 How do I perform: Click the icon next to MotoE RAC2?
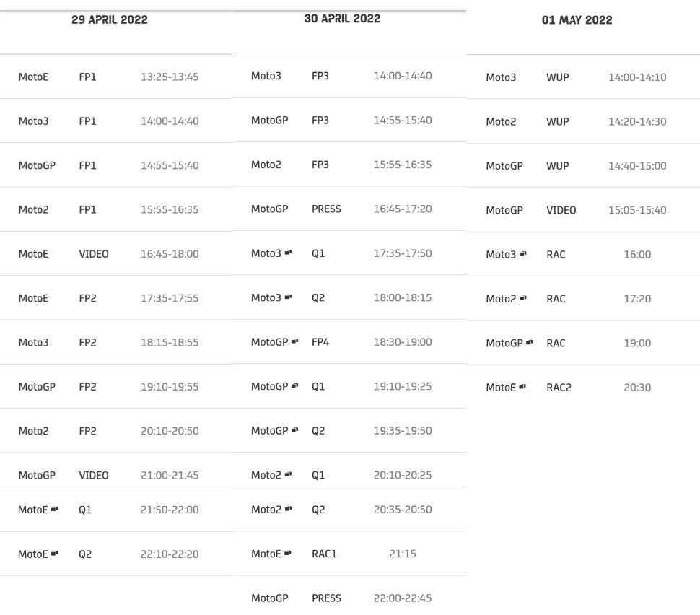pyautogui.click(x=522, y=388)
